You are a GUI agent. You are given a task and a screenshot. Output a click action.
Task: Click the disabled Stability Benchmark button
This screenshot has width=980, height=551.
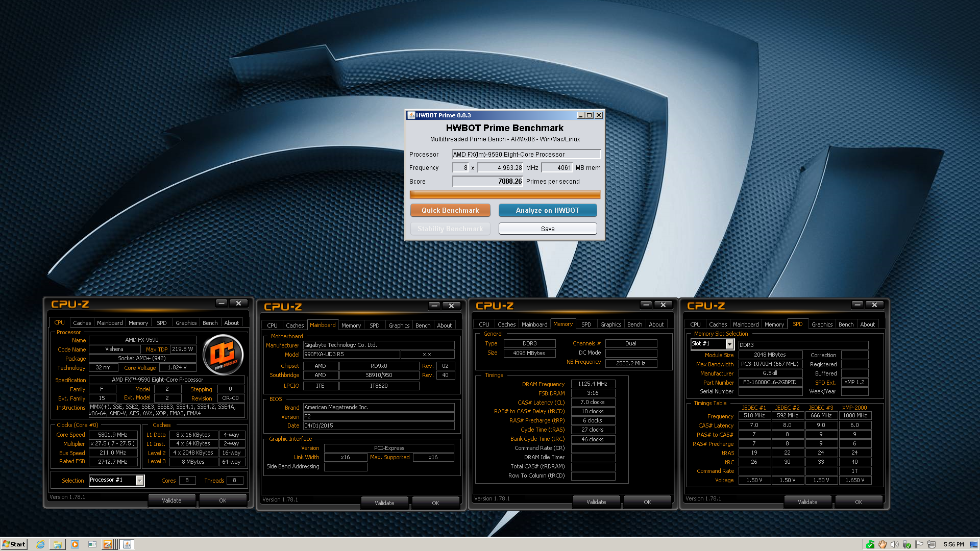point(450,229)
